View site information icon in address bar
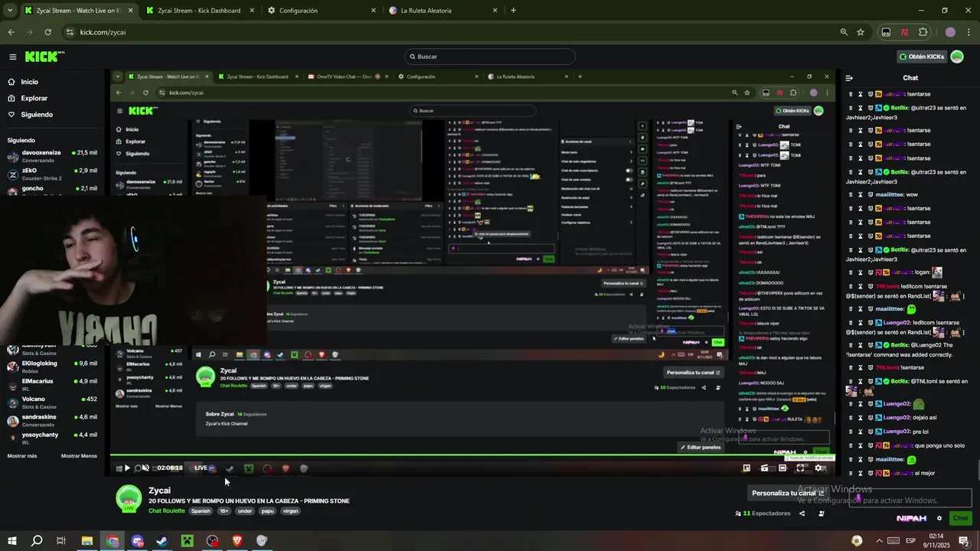 point(70,32)
